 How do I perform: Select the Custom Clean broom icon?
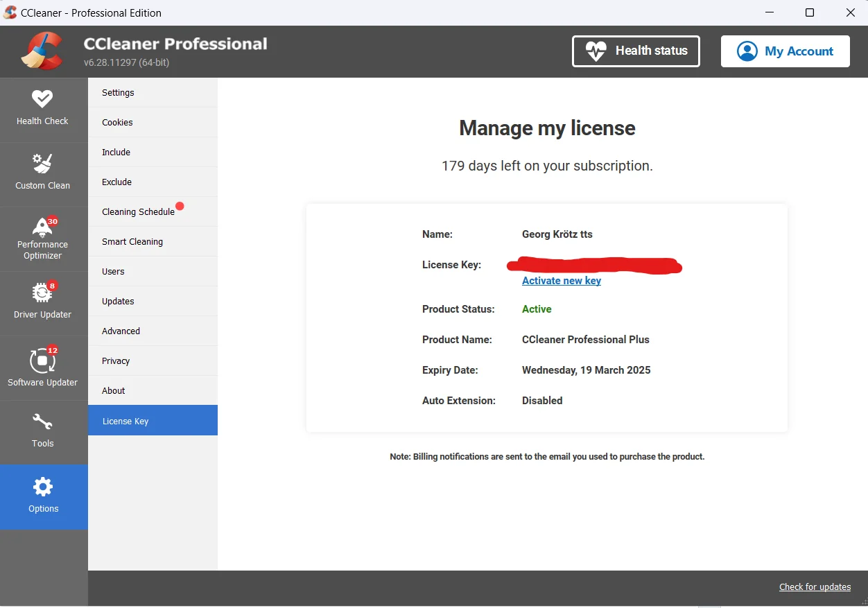(42, 164)
